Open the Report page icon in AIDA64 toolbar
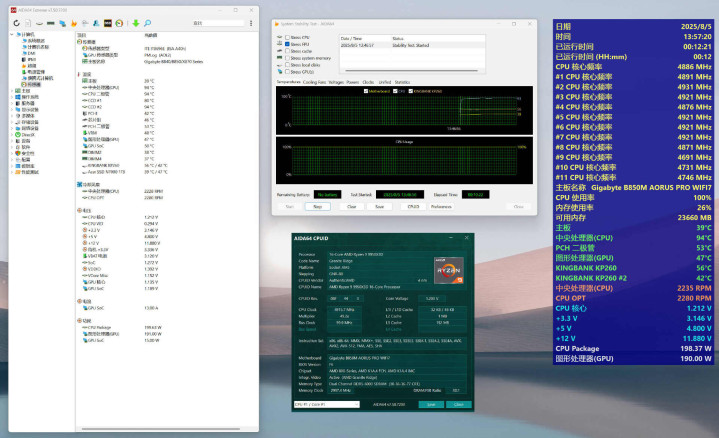The height and width of the screenshot is (438, 719). click(28, 23)
